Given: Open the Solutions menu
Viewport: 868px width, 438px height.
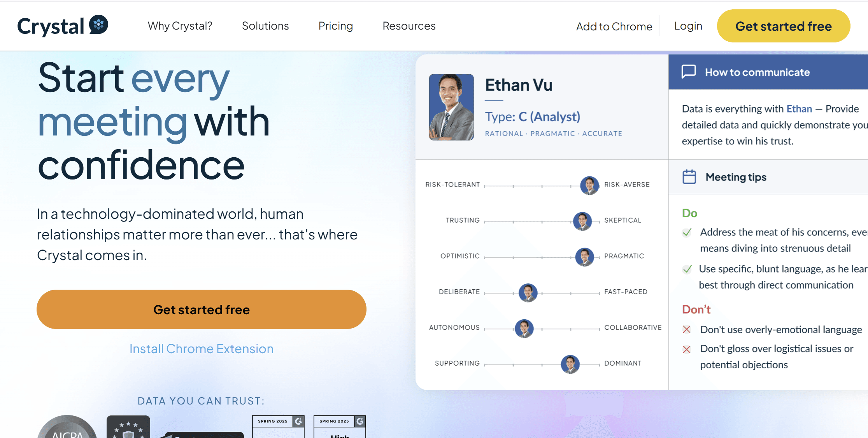Looking at the screenshot, I should [265, 26].
